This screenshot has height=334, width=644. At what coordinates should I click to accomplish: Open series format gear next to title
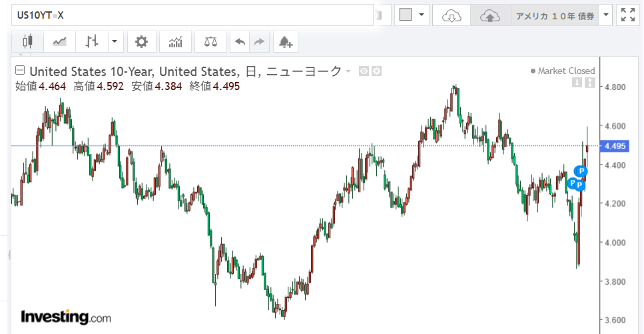coord(377,71)
